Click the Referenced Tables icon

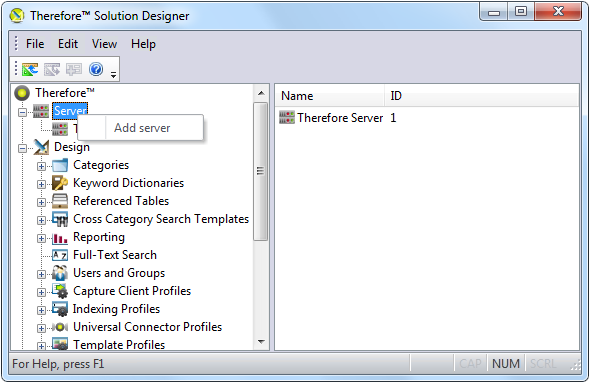click(x=60, y=201)
